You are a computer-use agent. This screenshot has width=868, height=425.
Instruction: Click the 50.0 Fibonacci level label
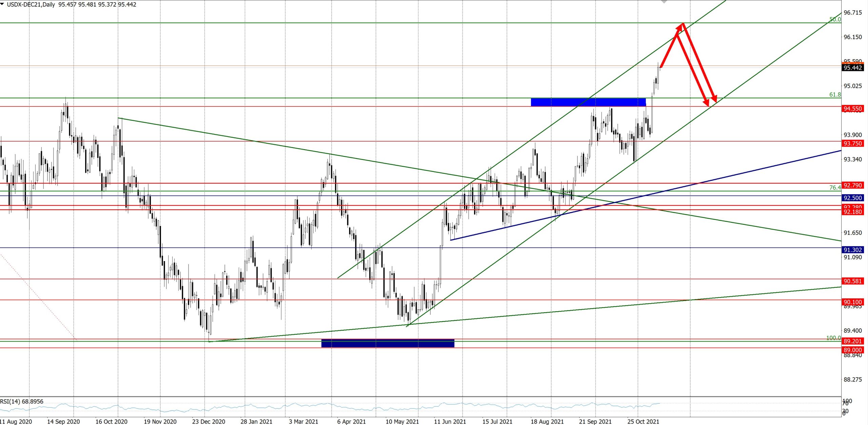835,19
